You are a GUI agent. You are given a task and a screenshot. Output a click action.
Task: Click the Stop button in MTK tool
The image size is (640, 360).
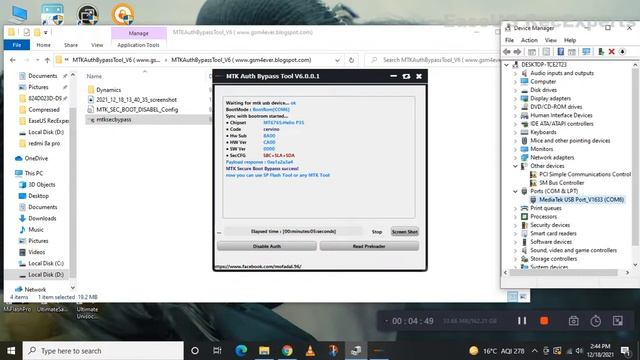pos(377,232)
